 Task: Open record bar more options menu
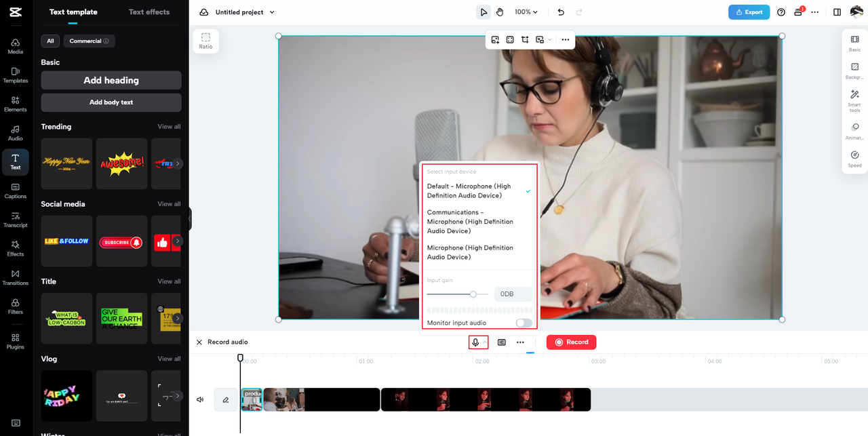click(520, 342)
